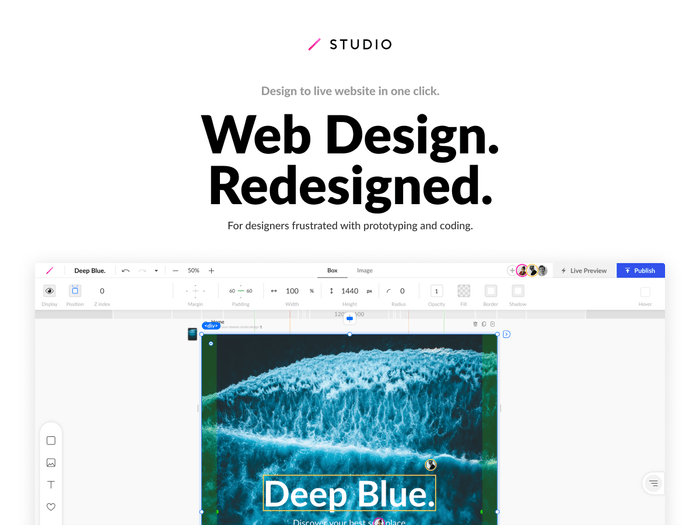The image size is (700, 525).
Task: Switch to the Image tab
Action: pos(365,271)
